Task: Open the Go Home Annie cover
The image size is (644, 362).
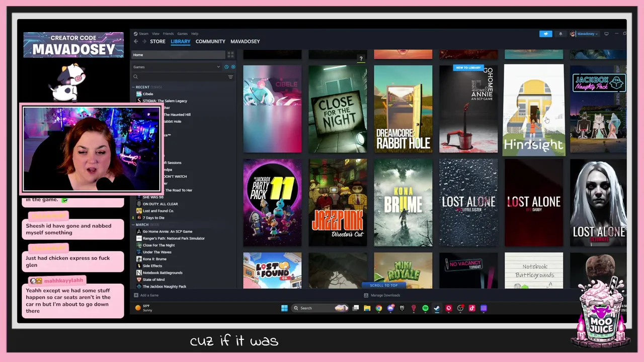Action: (468, 109)
